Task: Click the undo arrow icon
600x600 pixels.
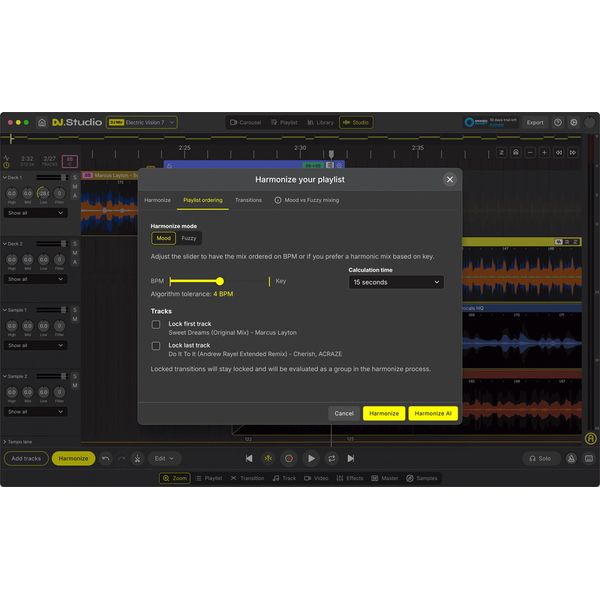Action: pos(106,458)
